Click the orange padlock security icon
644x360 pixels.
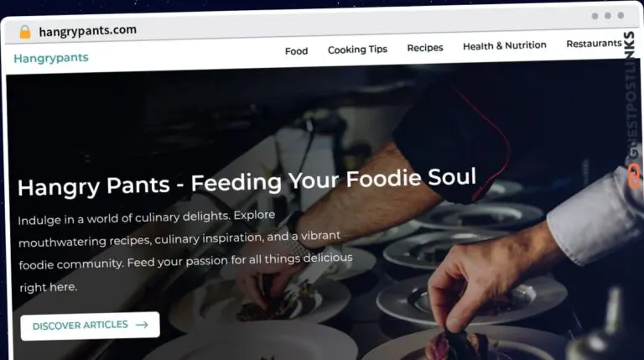tap(25, 32)
